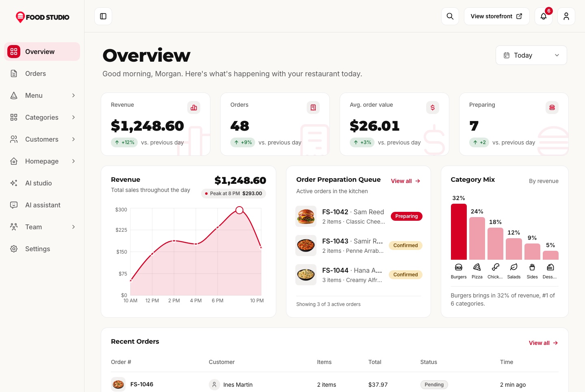Click the Ines Martin avatar icon
Image resolution: width=585 pixels, height=392 pixels.
(x=214, y=384)
